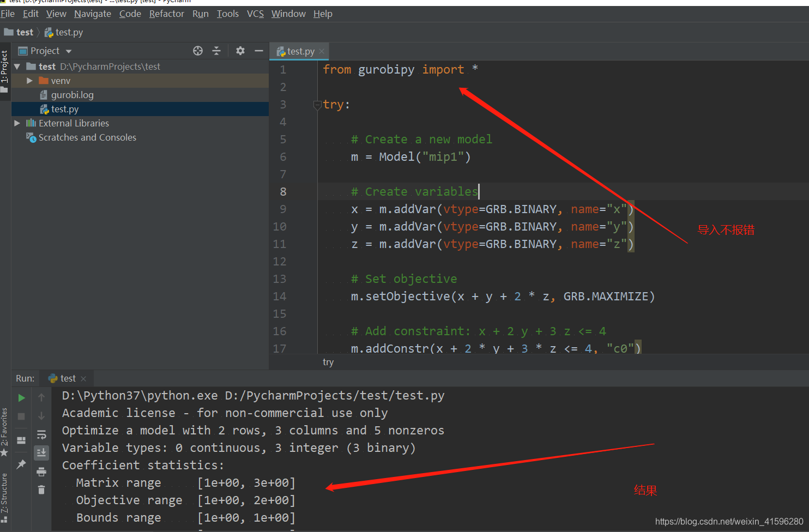Click the 'Bounds range' console line

(x=185, y=518)
